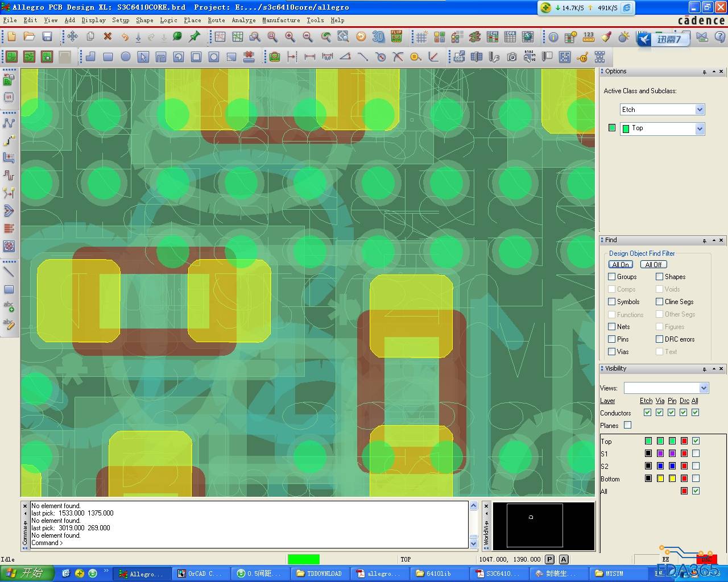Viewport: 728px width, 582px height.
Task: Click the camera snapshot icon
Action: (x=512, y=57)
